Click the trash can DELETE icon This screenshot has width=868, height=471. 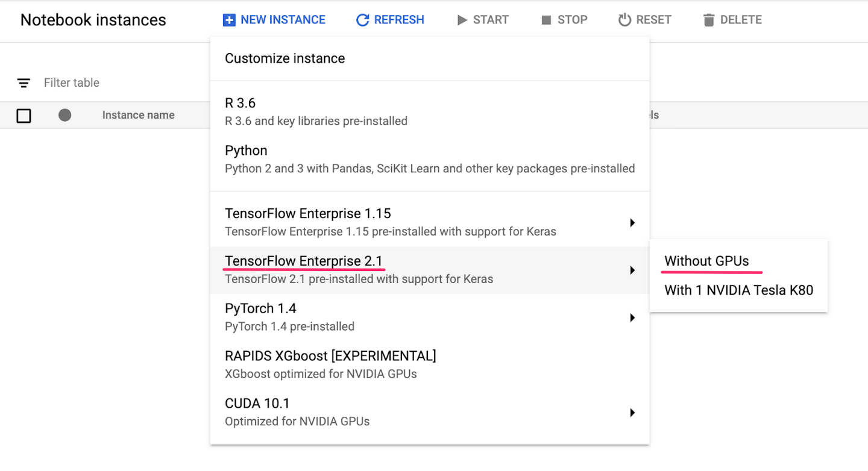708,19
